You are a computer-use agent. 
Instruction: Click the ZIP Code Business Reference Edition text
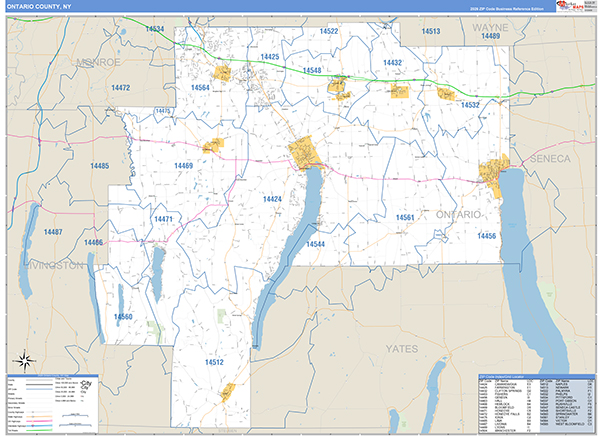coord(505,8)
